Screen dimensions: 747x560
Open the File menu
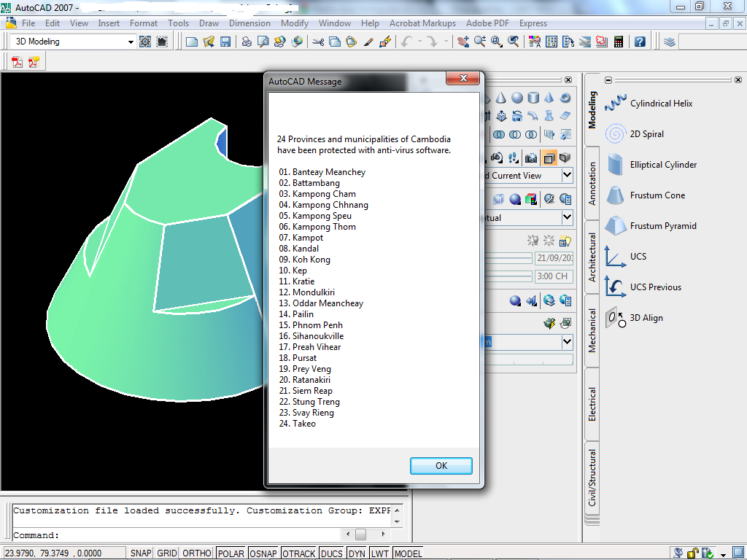coord(28,23)
